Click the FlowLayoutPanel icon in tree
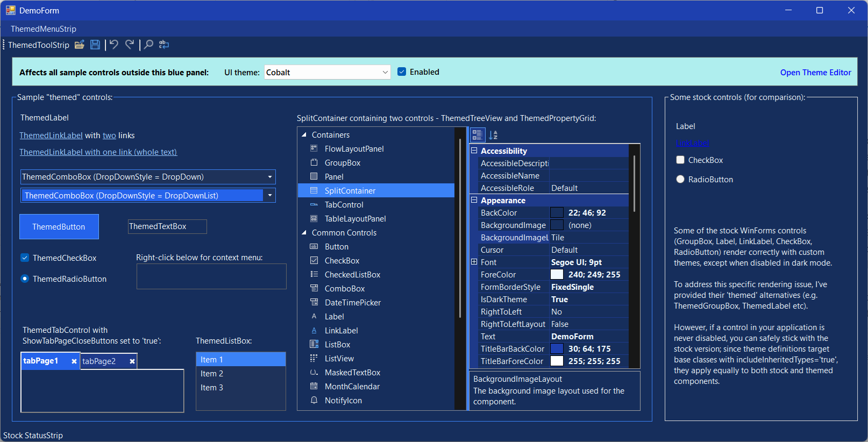Screen dimensions: 868x442 tap(314, 148)
